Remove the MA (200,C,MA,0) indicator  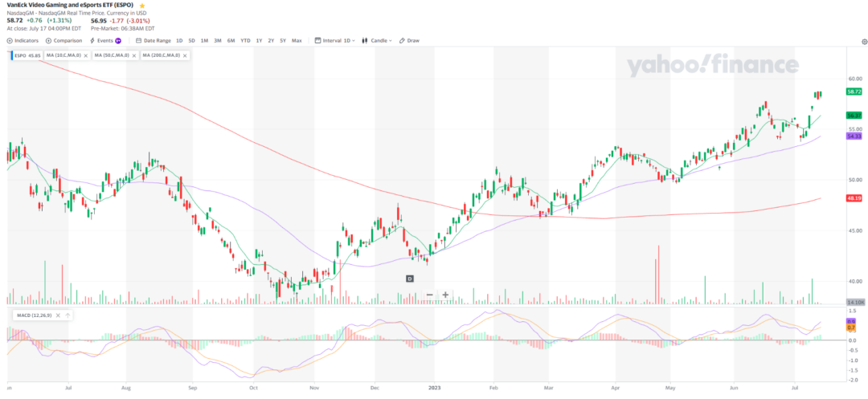(x=185, y=55)
